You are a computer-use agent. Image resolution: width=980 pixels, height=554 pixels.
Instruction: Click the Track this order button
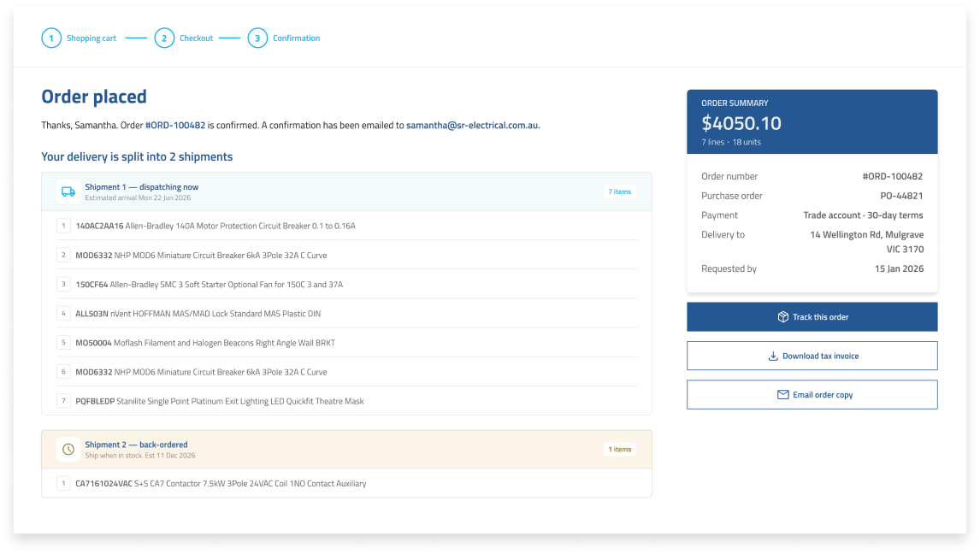click(812, 316)
